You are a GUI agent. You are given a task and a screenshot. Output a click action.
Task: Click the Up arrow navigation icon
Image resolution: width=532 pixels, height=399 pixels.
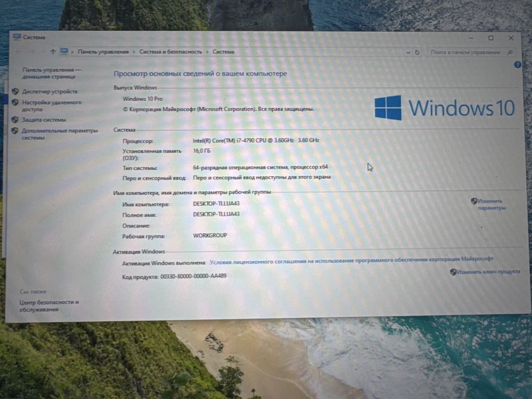pos(53,51)
